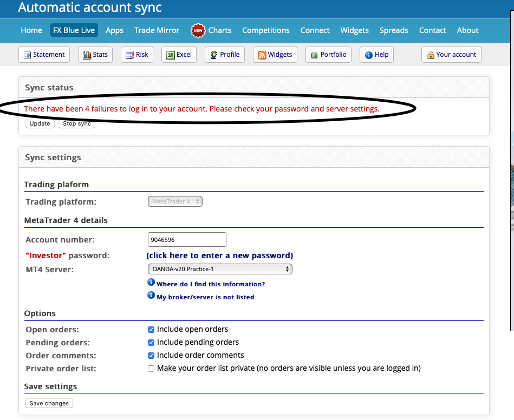Click the green Excel icon
This screenshot has width=514, height=420.
pos(171,55)
